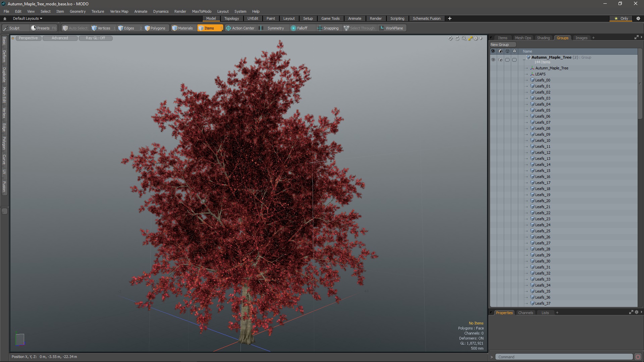The height and width of the screenshot is (362, 644).
Task: Switch to the Shading tab
Action: (543, 38)
